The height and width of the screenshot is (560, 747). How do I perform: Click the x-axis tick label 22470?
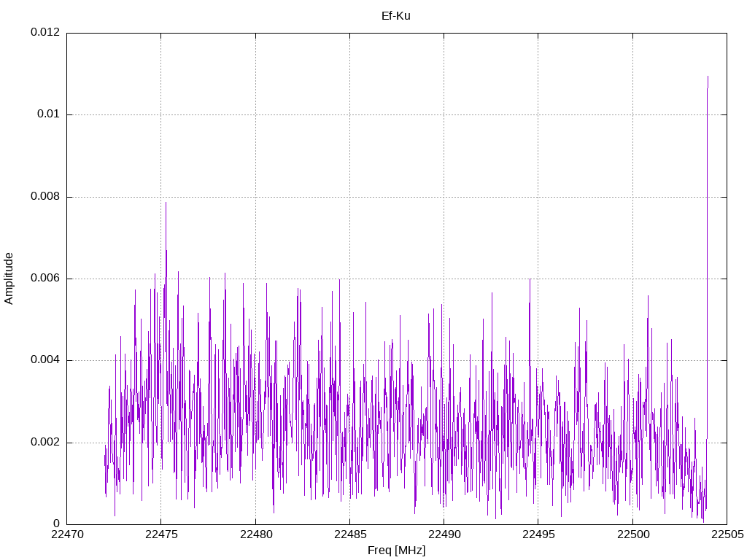pyautogui.click(x=67, y=534)
